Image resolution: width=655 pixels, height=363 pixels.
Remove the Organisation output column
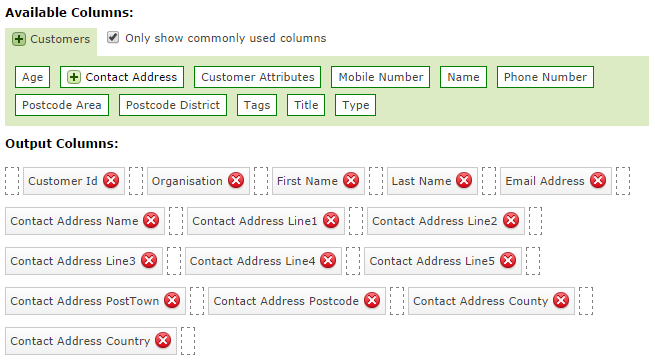tap(236, 180)
